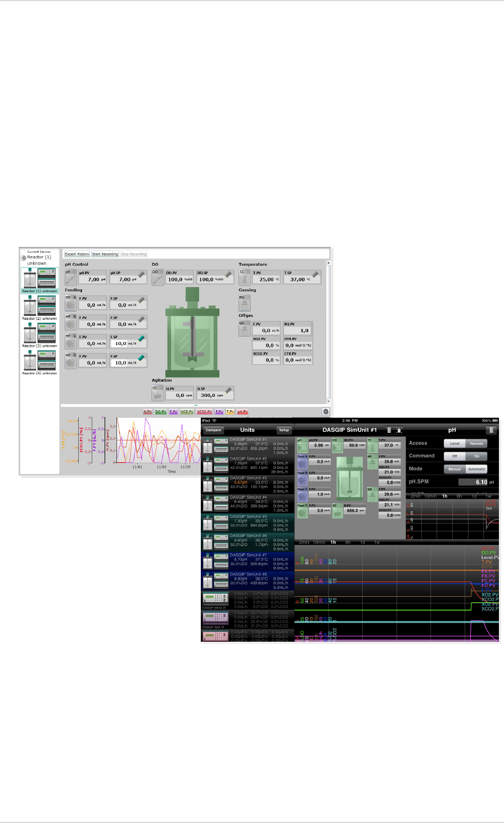Tap vessel view icon beside SimUnit #1 title
The image size is (504, 823).
click(x=399, y=430)
